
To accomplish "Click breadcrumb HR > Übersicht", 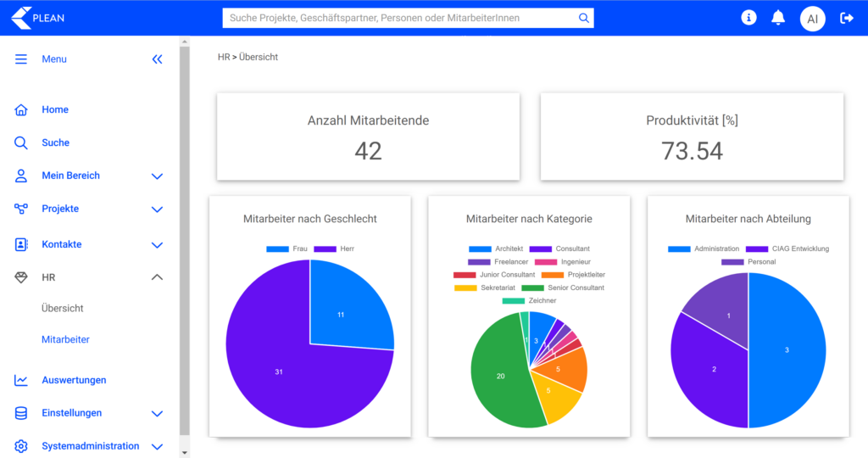I will [248, 57].
